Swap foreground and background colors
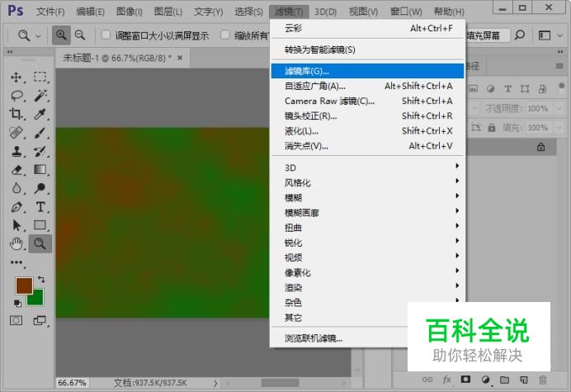 tap(41, 280)
